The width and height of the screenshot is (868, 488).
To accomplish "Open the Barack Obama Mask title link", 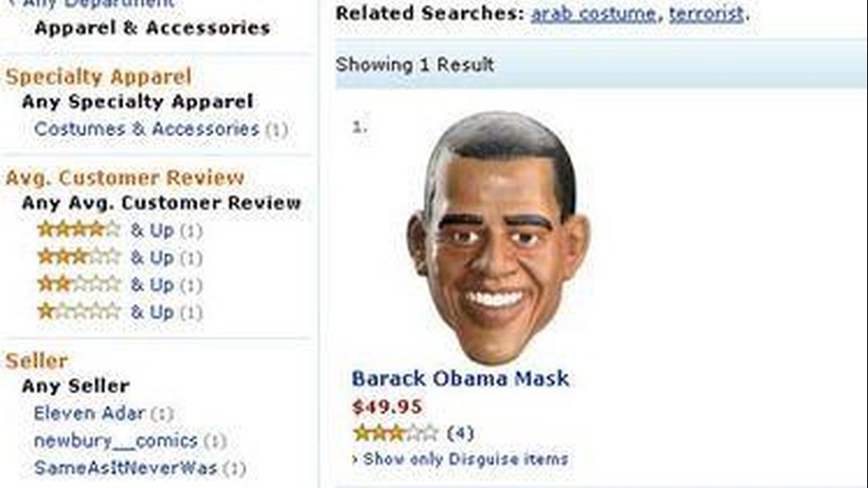I will tap(460, 379).
